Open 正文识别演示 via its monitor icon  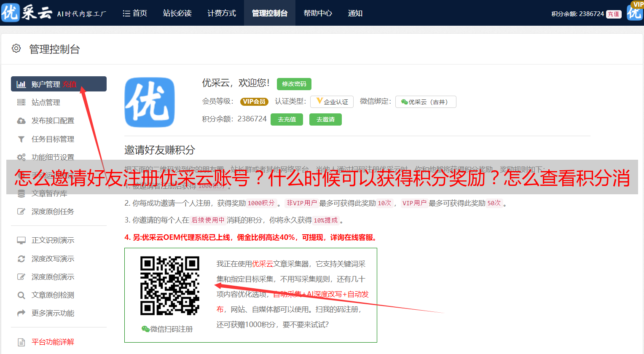[21, 240]
